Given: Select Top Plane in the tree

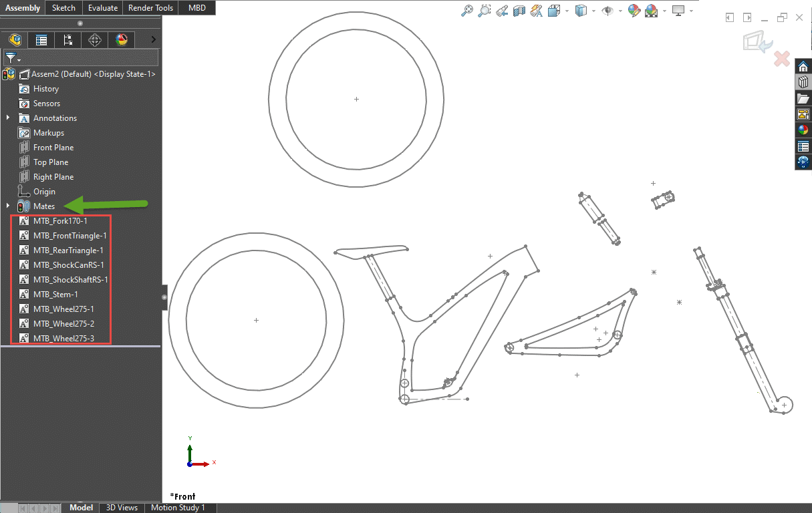Looking at the screenshot, I should [51, 162].
